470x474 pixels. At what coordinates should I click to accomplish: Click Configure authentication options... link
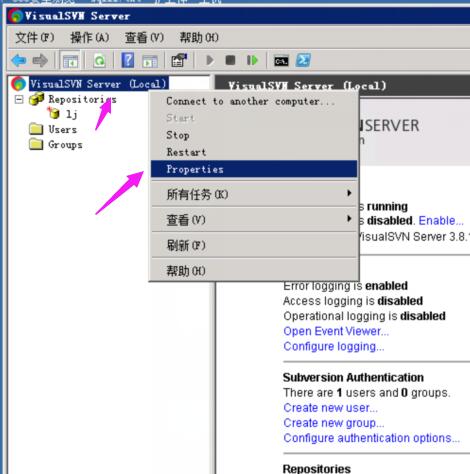(x=371, y=438)
